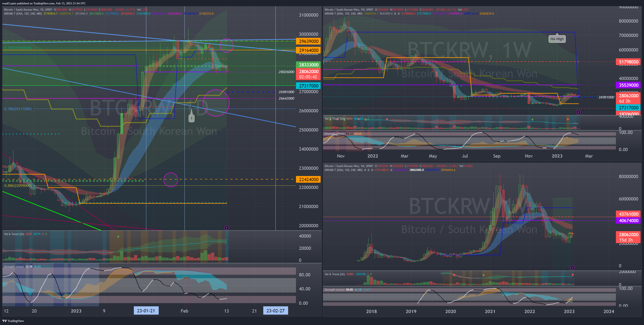Click the 29639000 orange price label

(308, 41)
